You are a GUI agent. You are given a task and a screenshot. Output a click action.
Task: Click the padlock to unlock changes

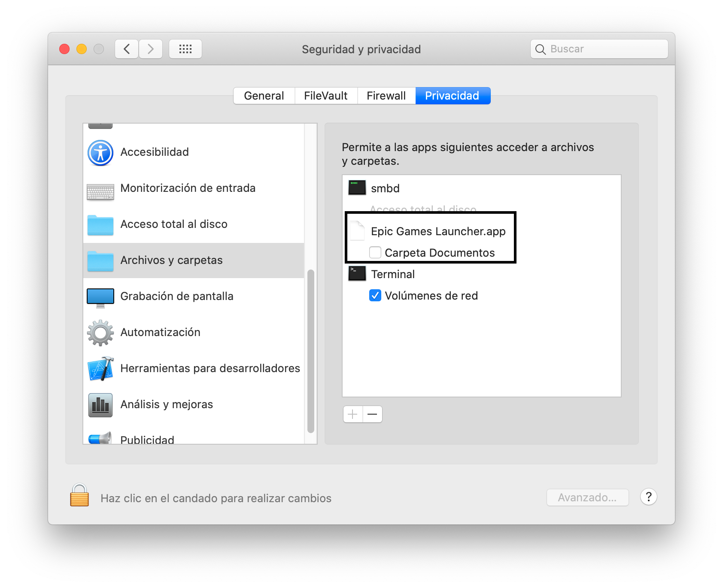pos(79,495)
